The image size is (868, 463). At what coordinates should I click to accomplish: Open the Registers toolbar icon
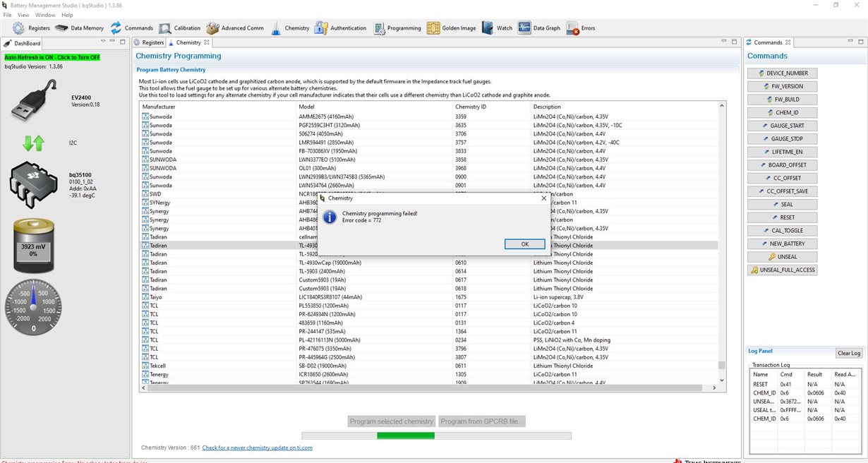(32, 28)
